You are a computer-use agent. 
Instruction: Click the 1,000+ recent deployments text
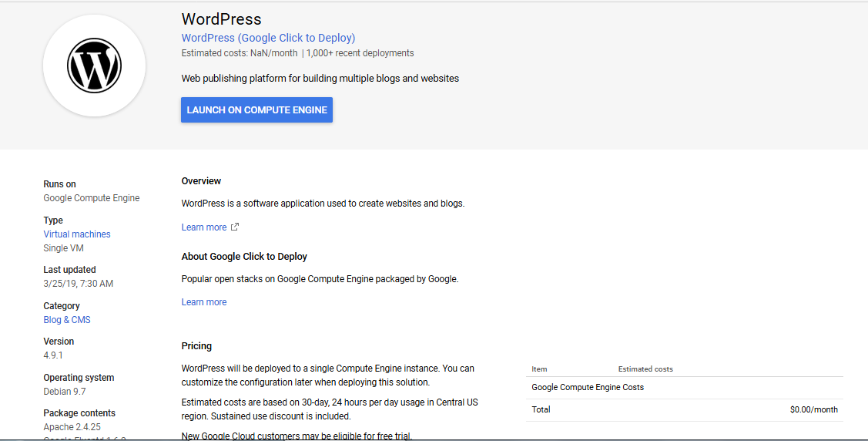[360, 53]
